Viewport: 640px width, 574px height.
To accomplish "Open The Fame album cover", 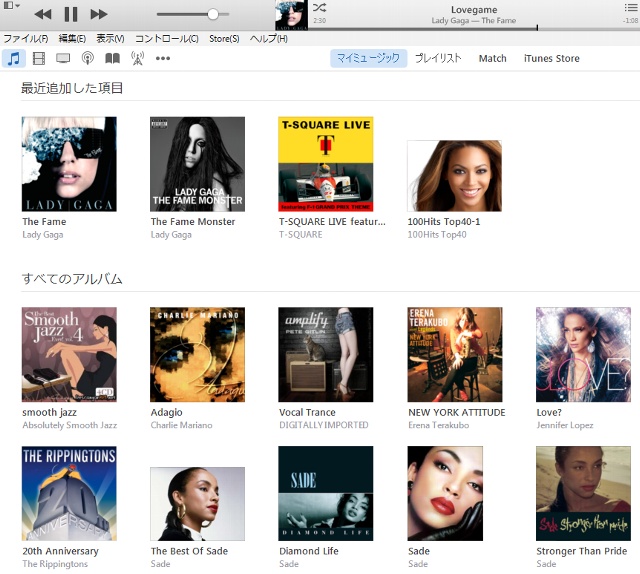I will [69, 164].
